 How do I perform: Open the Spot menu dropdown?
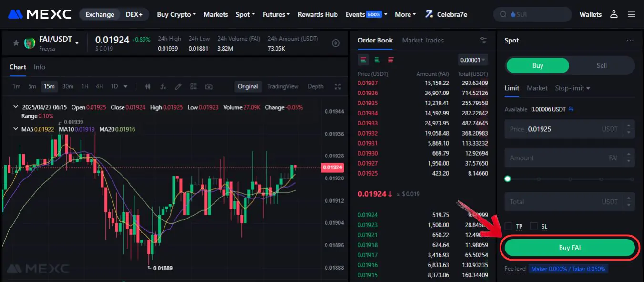coord(245,14)
